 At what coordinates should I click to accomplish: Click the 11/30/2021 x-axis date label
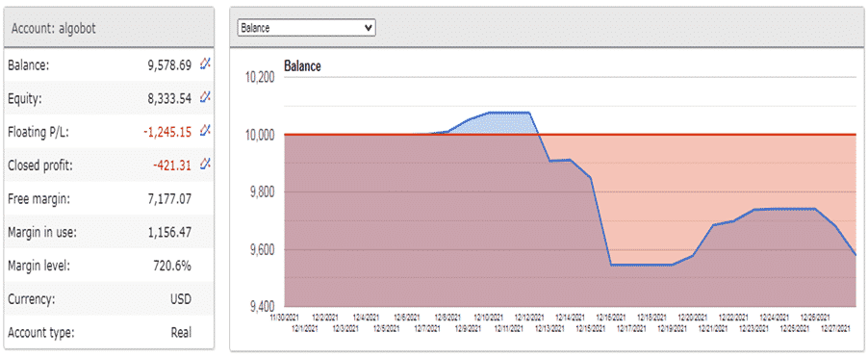285,318
